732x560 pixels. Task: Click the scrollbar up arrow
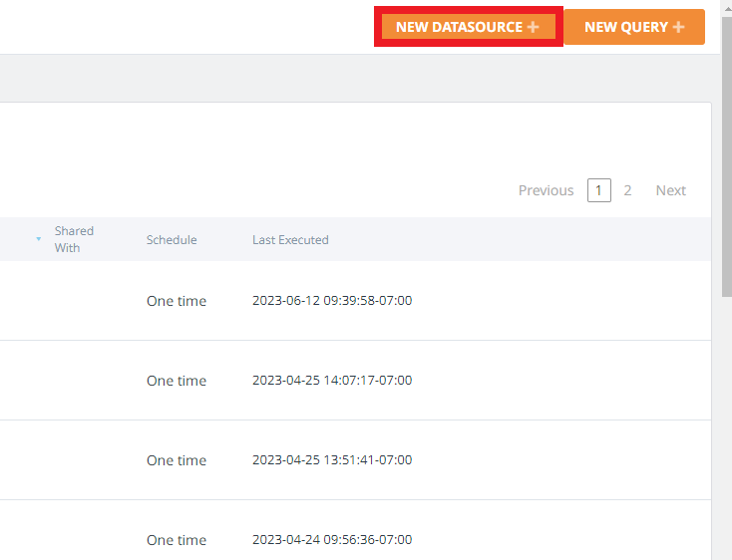pos(725,6)
